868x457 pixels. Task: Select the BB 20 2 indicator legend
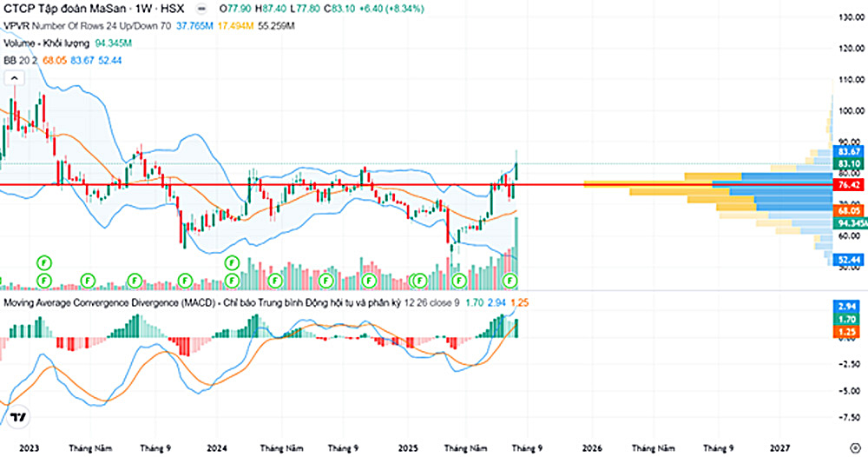coord(21,60)
